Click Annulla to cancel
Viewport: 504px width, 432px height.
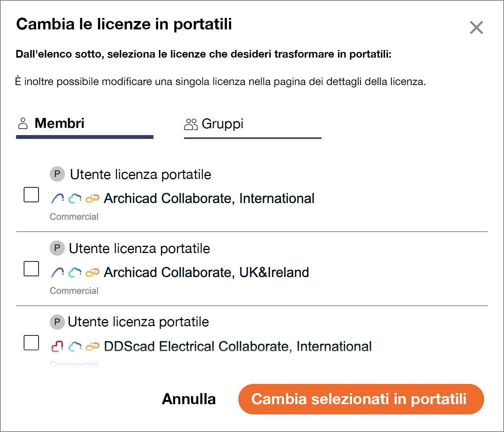189,399
